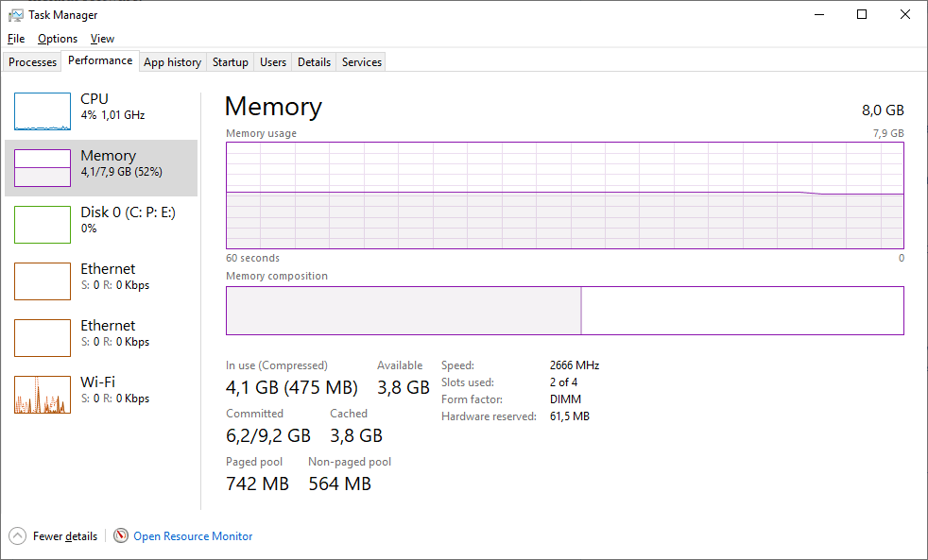Open Disk 0 performance graph icon
The height and width of the screenshot is (560, 928).
pyautogui.click(x=43, y=225)
